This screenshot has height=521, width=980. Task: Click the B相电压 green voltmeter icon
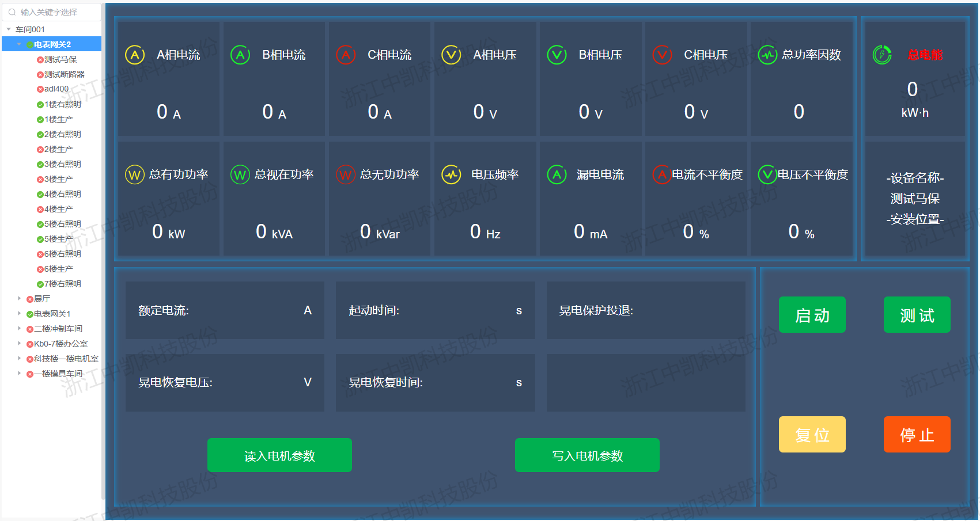pyautogui.click(x=557, y=55)
